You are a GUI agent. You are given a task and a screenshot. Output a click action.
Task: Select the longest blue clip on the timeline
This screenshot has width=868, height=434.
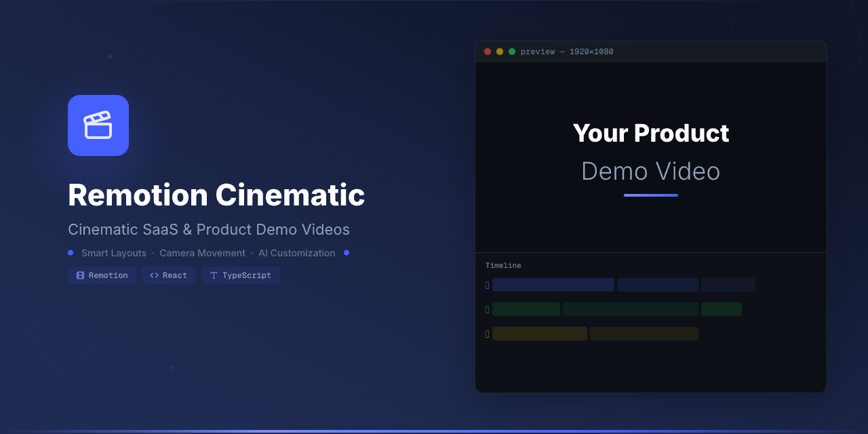tap(553, 285)
